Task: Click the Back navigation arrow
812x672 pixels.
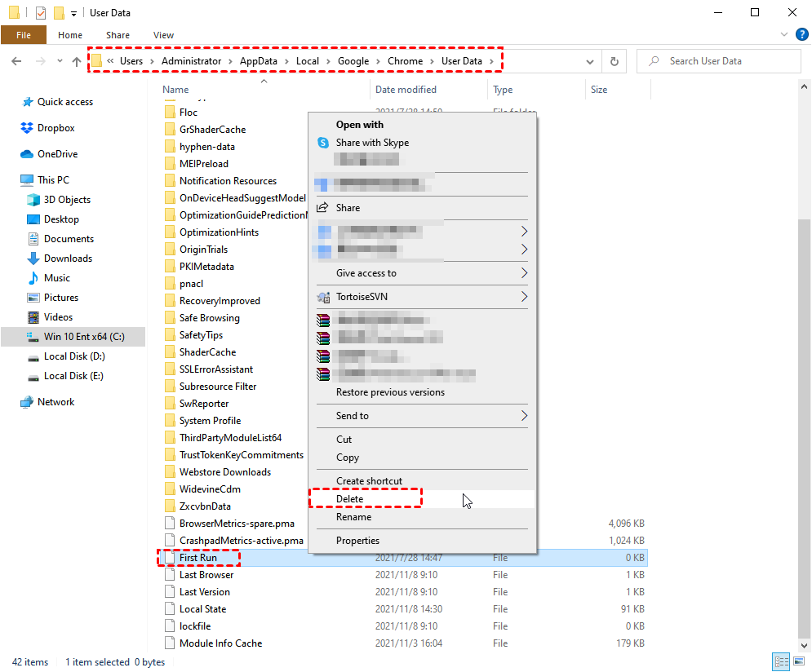Action: 16,61
